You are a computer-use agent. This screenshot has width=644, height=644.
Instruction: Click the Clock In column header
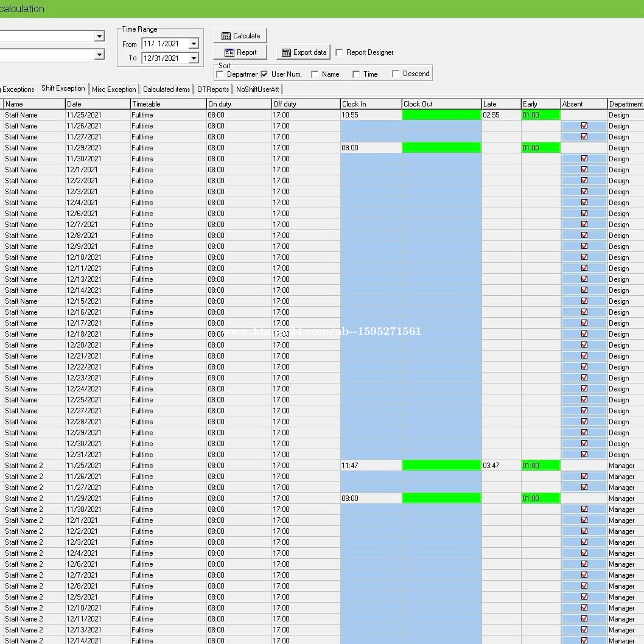tap(370, 104)
